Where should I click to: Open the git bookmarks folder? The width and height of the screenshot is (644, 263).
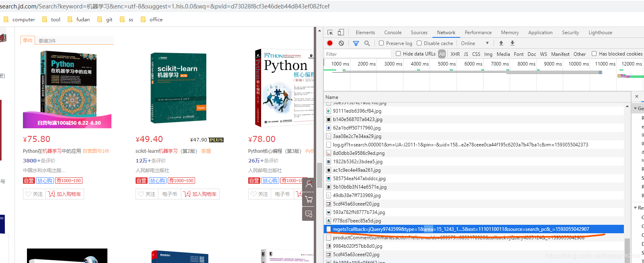coord(105,19)
